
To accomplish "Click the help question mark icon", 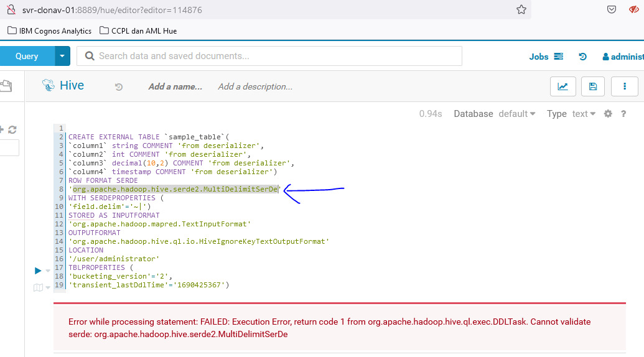I will [x=623, y=114].
